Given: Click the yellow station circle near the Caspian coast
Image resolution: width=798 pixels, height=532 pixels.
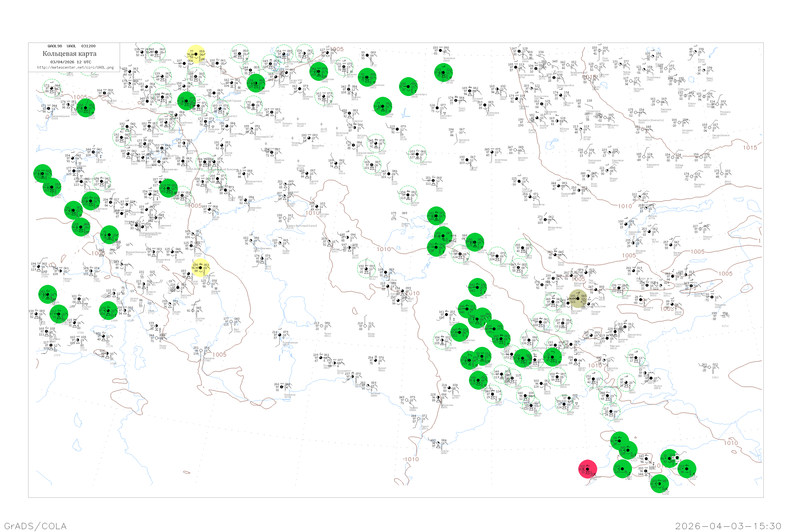Looking at the screenshot, I should click(x=200, y=268).
